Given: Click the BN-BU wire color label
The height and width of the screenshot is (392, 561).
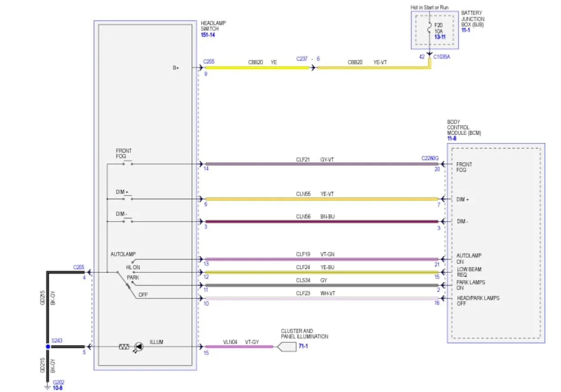Looking at the screenshot, I should click(328, 217).
